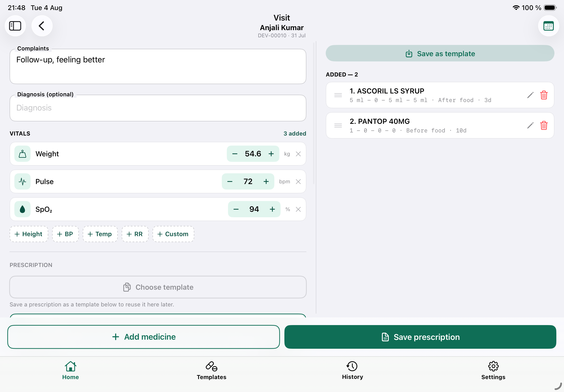Add the RR vital
This screenshot has width=564, height=392.
(135, 234)
